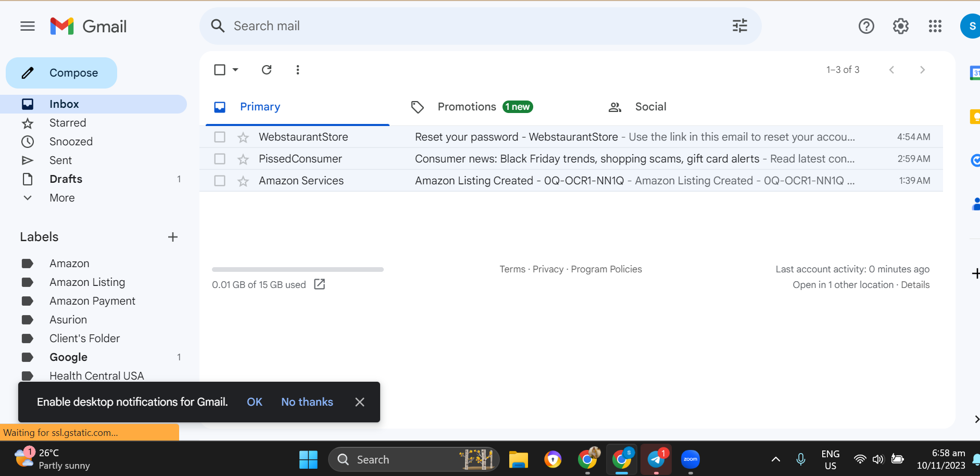Open the Amazon Listing Created email
This screenshot has width=980, height=476.
[x=571, y=181]
